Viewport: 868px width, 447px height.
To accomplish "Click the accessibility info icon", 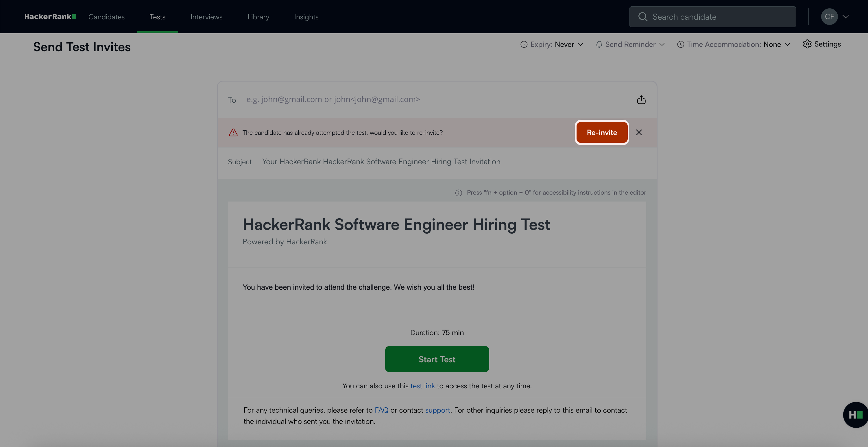I will [x=458, y=193].
